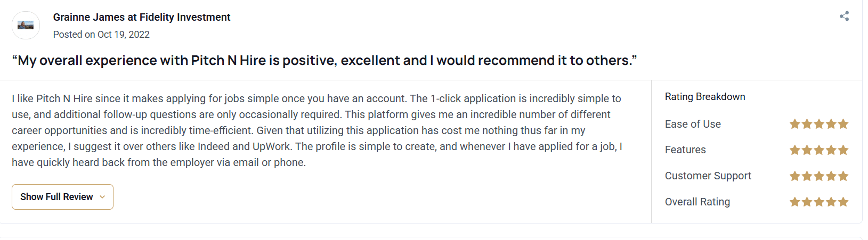868x240 pixels.
Task: Click the last star in Features row
Action: (843, 150)
